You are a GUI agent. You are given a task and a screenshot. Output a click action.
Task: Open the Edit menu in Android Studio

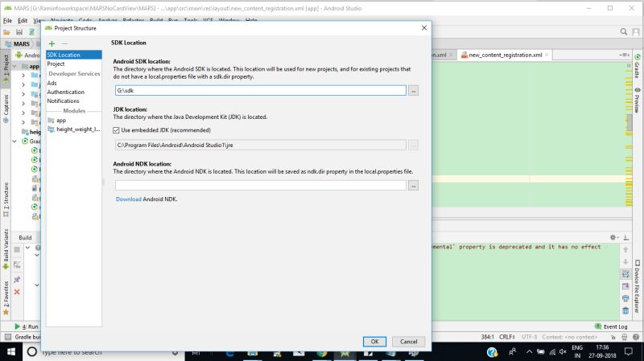[23, 21]
